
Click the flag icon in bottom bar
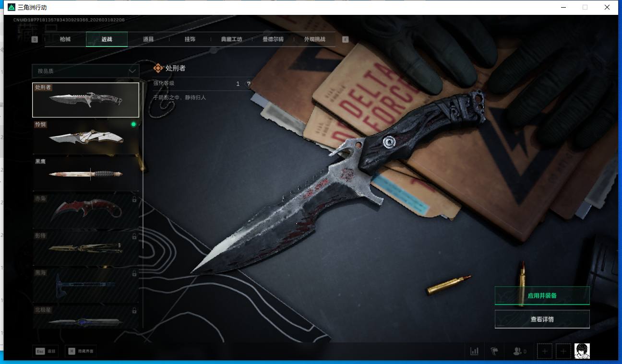[x=494, y=352]
